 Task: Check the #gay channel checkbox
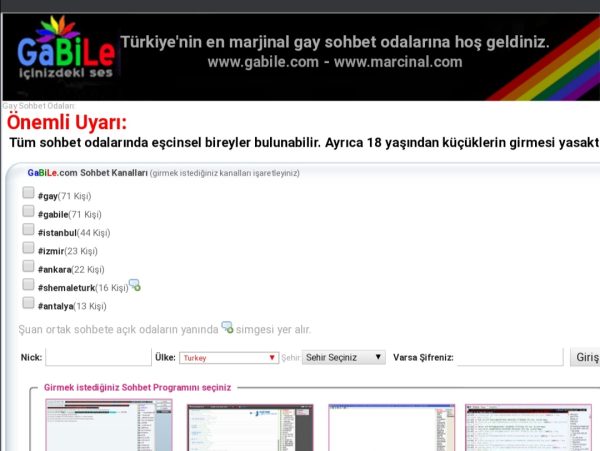[x=28, y=192]
